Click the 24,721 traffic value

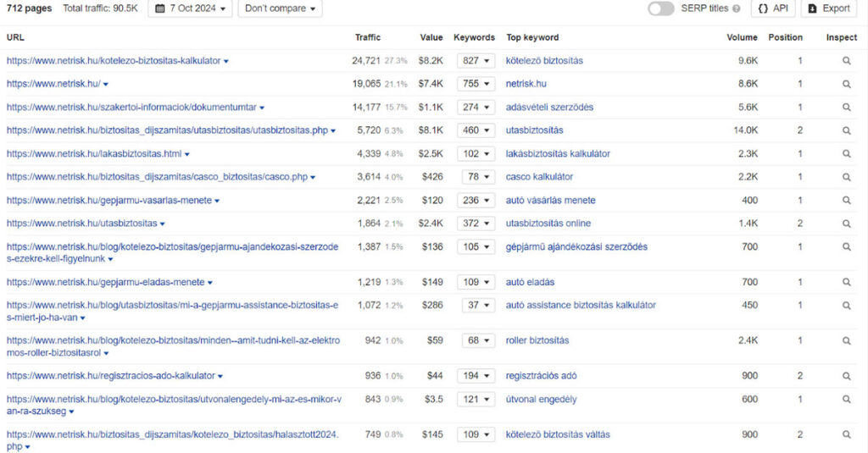pyautogui.click(x=366, y=61)
